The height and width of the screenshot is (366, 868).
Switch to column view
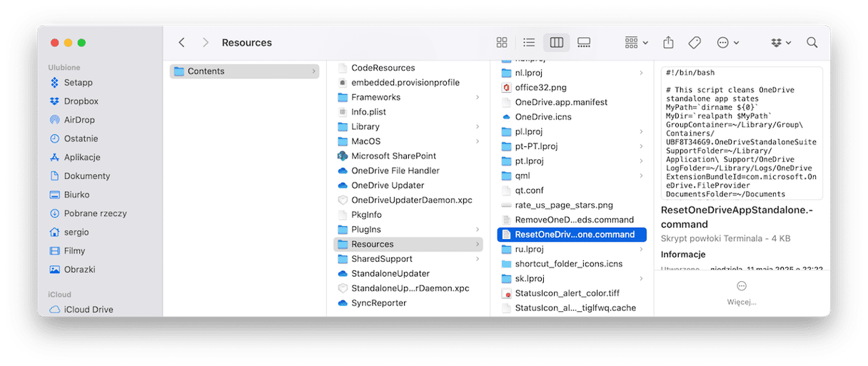coord(556,43)
